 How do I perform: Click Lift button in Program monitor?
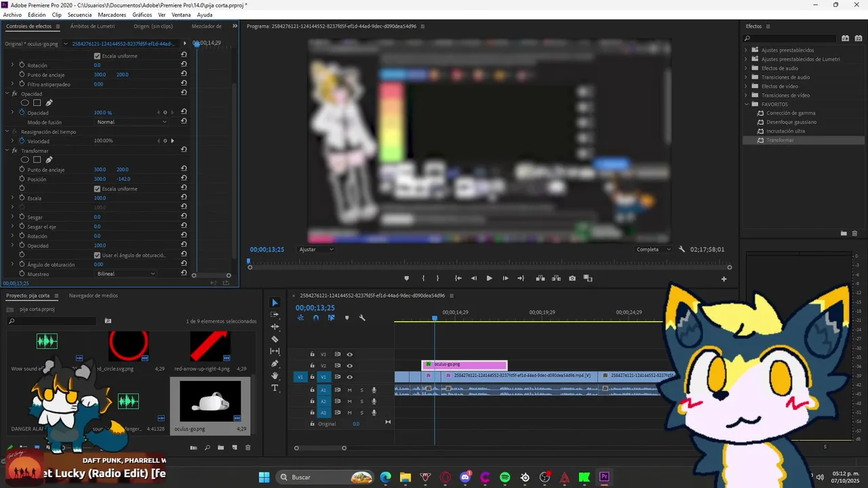tap(540, 279)
